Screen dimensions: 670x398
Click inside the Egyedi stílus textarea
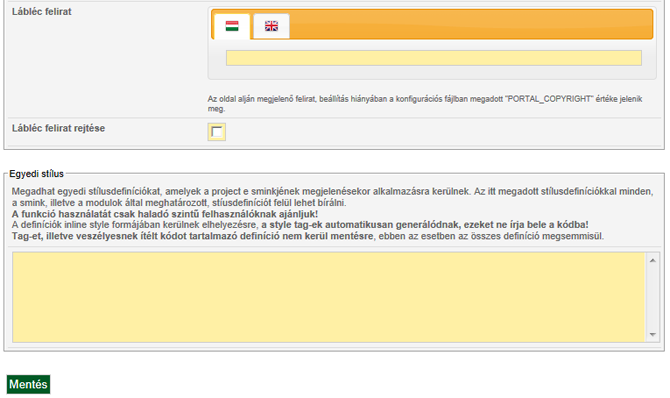pyautogui.click(x=329, y=297)
